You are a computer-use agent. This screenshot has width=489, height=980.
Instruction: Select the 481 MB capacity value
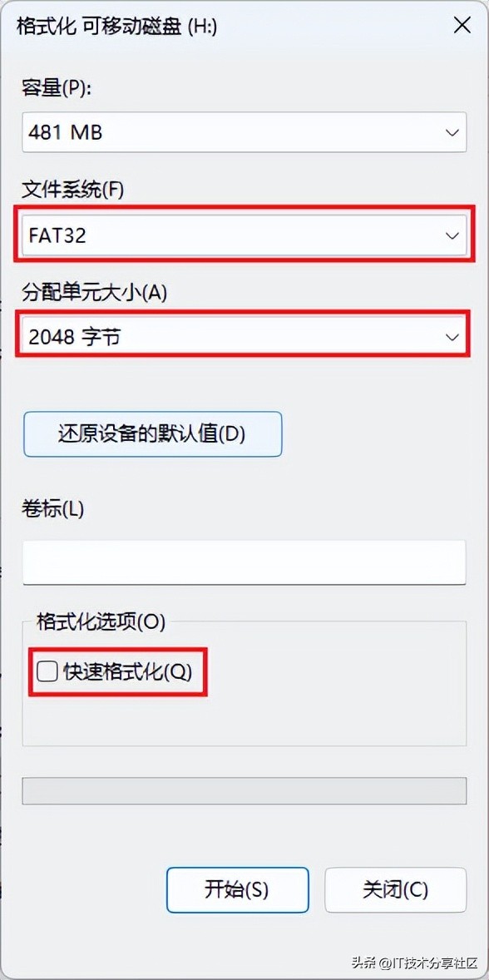65,132
